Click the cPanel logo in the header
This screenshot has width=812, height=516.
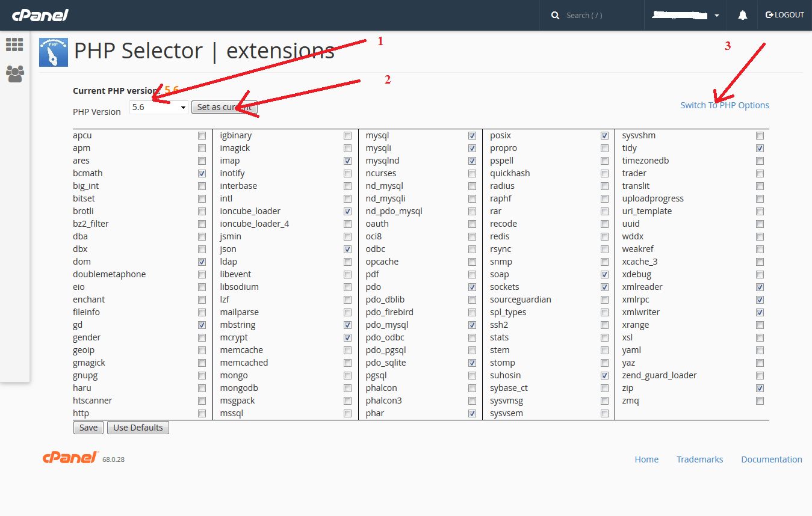[40, 15]
